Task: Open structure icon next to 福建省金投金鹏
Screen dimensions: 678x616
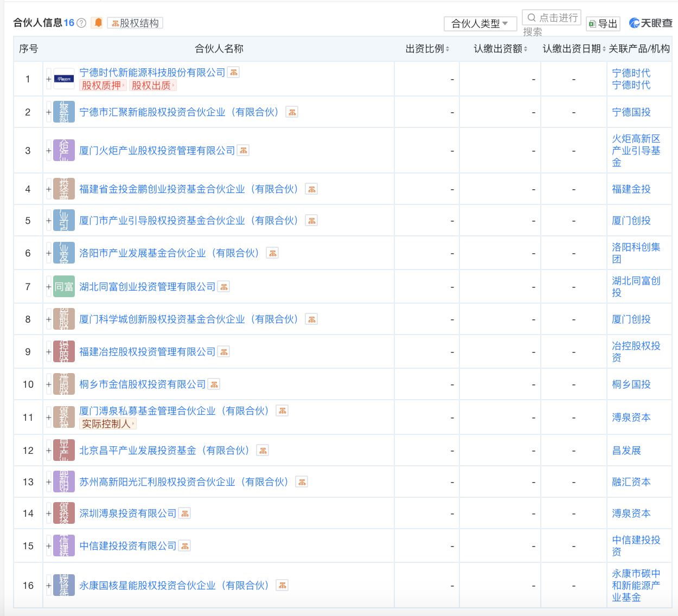Action: click(311, 189)
